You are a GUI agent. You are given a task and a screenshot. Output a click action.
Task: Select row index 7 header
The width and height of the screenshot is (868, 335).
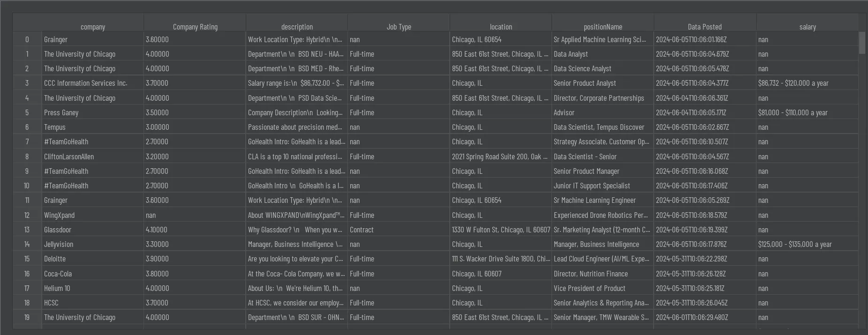(x=27, y=141)
